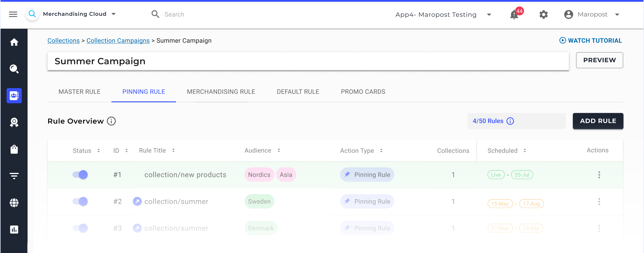Viewport: 644px width, 253px height.
Task: Click the notifications bell icon
Action: pos(514,15)
